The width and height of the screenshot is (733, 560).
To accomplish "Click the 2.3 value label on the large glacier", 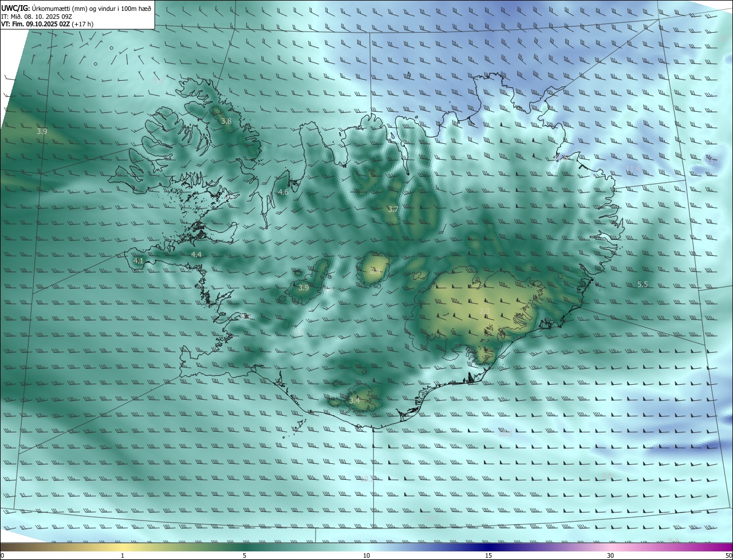I will (484, 311).
